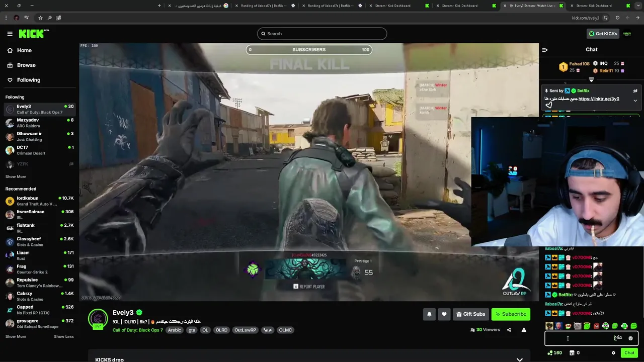Image resolution: width=644 pixels, height=362 pixels.
Task: Click the report stream warning icon
Action: (x=524, y=330)
